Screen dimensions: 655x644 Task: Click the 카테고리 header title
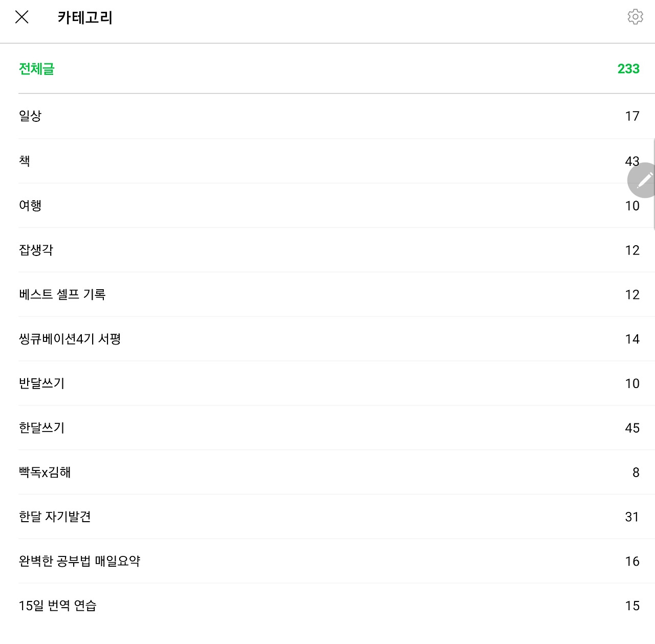[x=85, y=17]
